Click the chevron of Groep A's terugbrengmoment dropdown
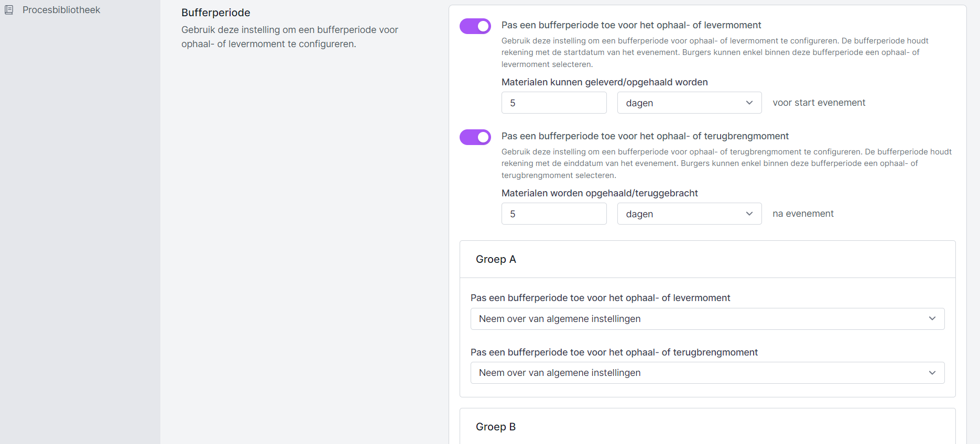Viewport: 980px width, 444px height. coord(932,373)
